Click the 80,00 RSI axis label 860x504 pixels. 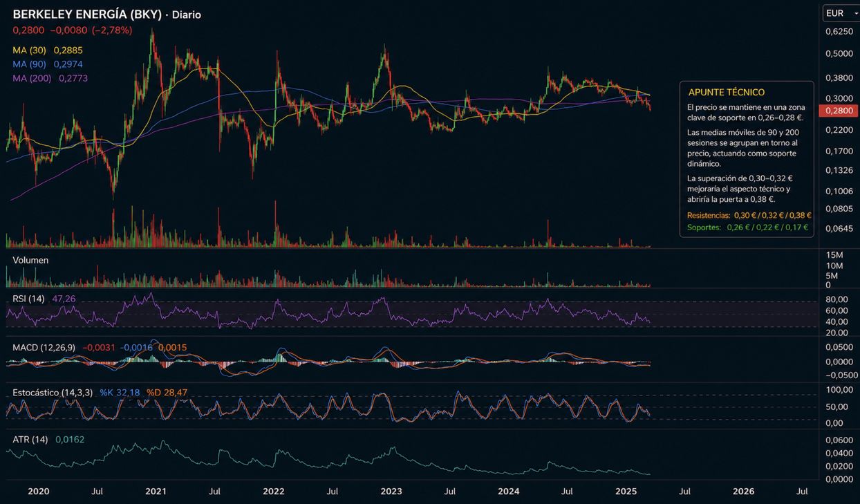point(837,299)
